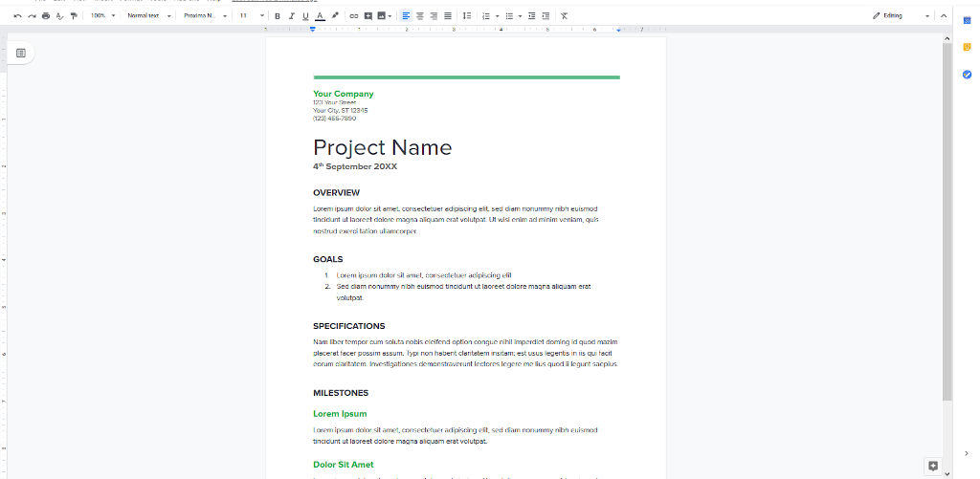Viewport: 980px width, 479px height.
Task: Click the 4th September 20XX date
Action: point(355,166)
